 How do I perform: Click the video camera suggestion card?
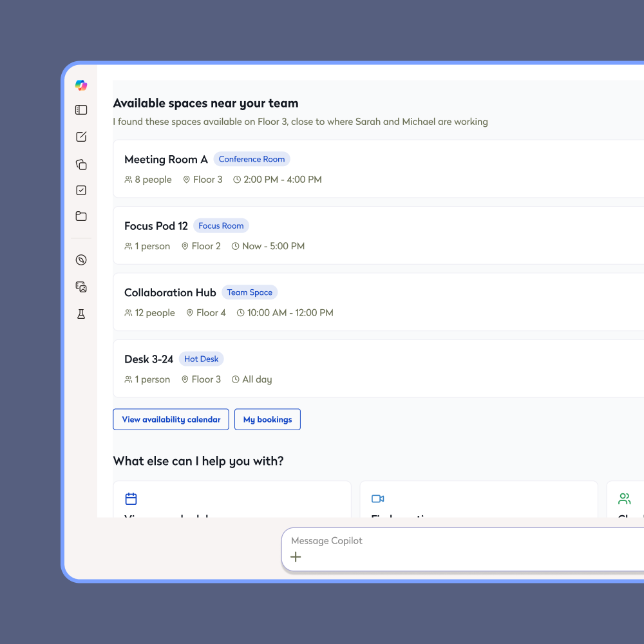coord(478,500)
